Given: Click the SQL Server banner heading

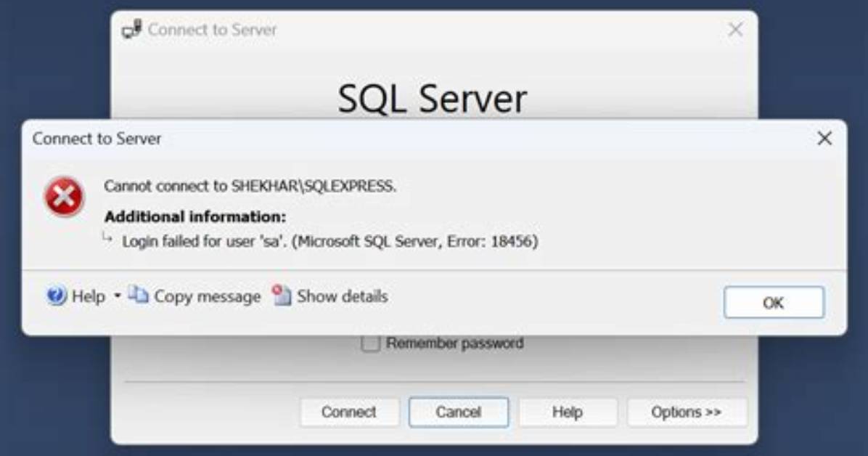Looking at the screenshot, I should [433, 99].
